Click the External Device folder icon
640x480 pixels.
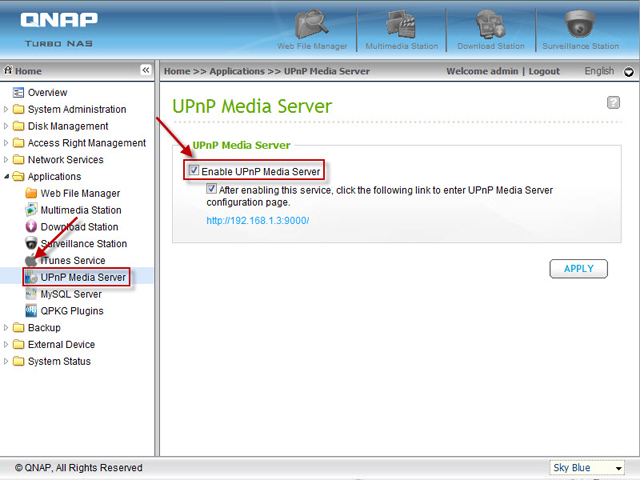[x=18, y=344]
